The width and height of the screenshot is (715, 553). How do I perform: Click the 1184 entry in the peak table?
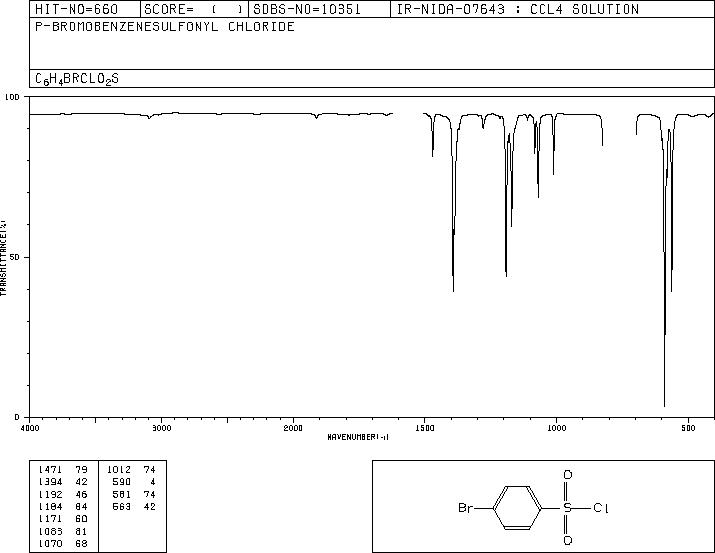pyautogui.click(x=51, y=506)
